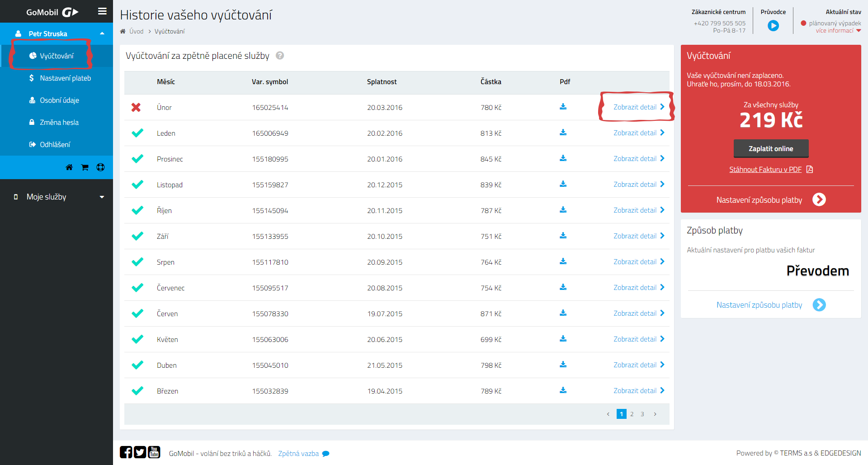
Task: Click the lifebuoy support icon
Action: (x=100, y=167)
